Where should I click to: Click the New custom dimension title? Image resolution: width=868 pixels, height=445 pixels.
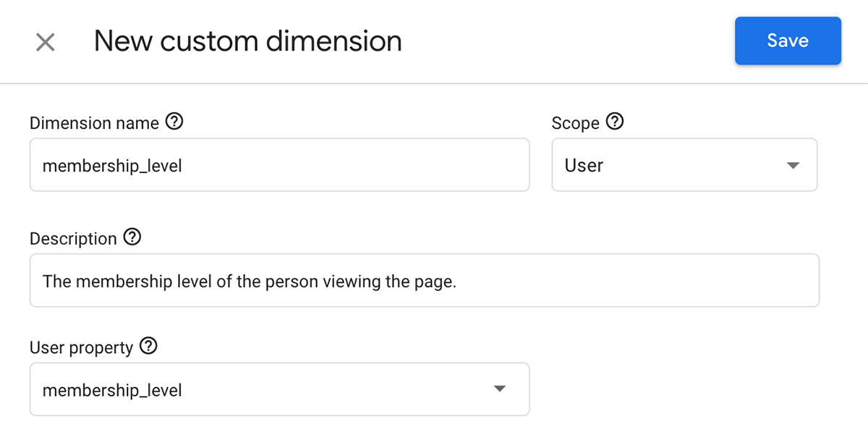coord(248,41)
